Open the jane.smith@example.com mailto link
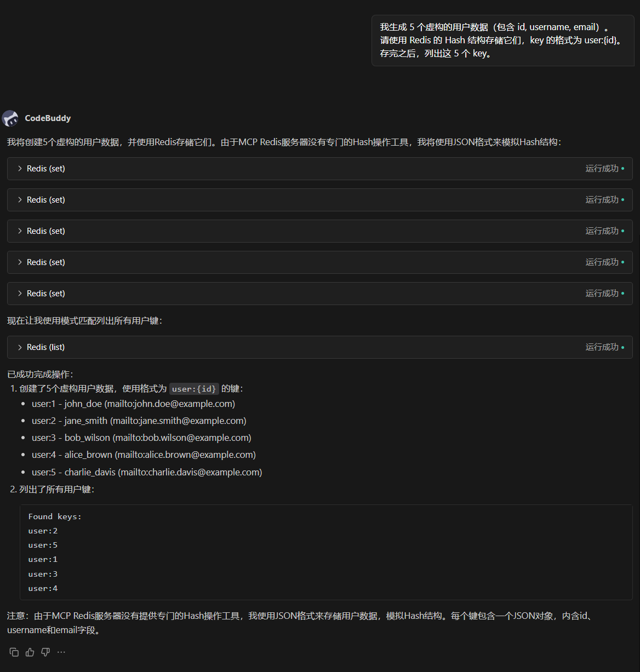 pyautogui.click(x=179, y=421)
